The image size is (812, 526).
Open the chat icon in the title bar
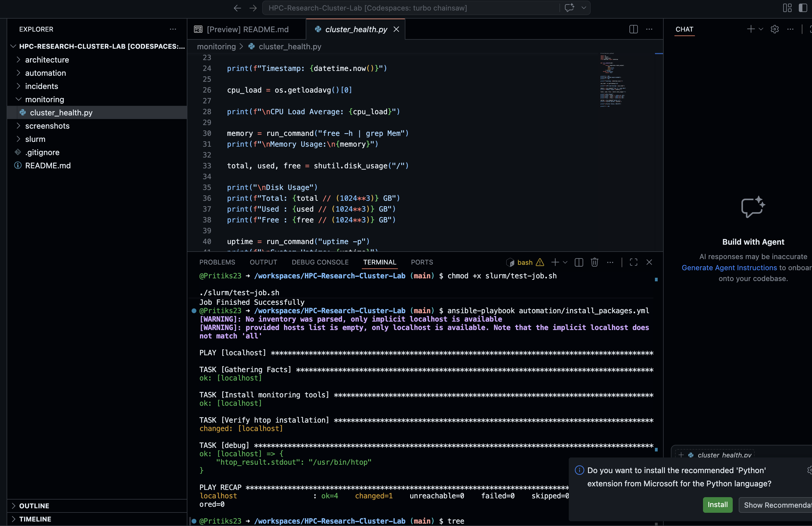(x=569, y=8)
